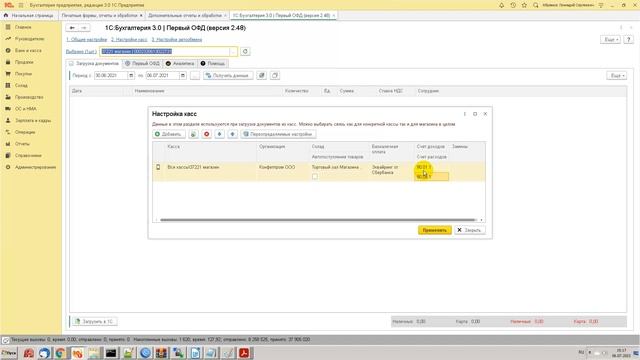The width and height of the screenshot is (640, 360).
Task: Open Отчеты section in sidebar
Action: tap(22, 144)
